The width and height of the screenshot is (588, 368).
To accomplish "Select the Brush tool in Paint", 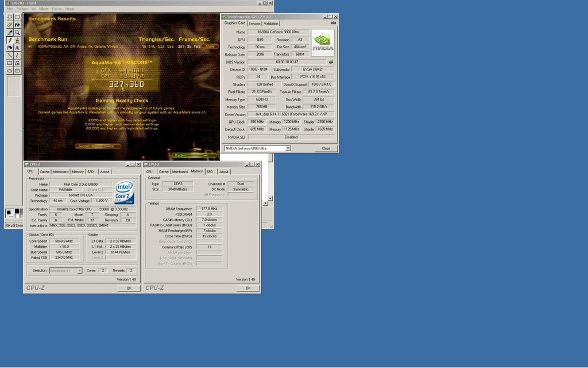I will point(17,40).
